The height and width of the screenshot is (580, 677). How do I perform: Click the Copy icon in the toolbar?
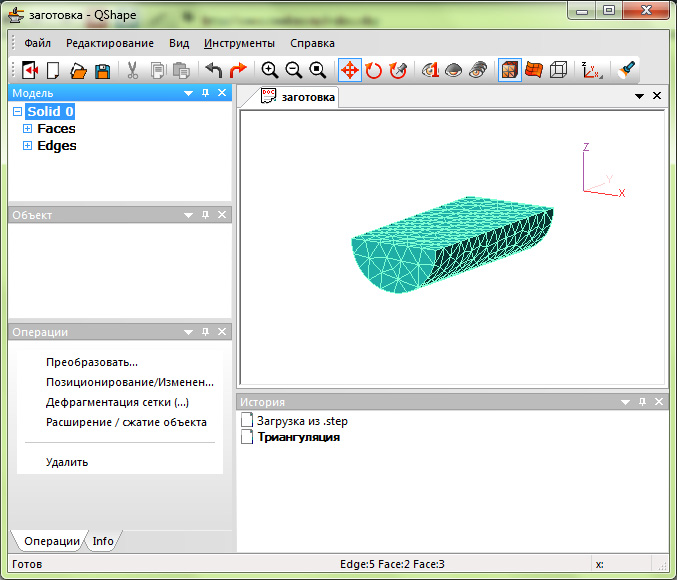158,70
